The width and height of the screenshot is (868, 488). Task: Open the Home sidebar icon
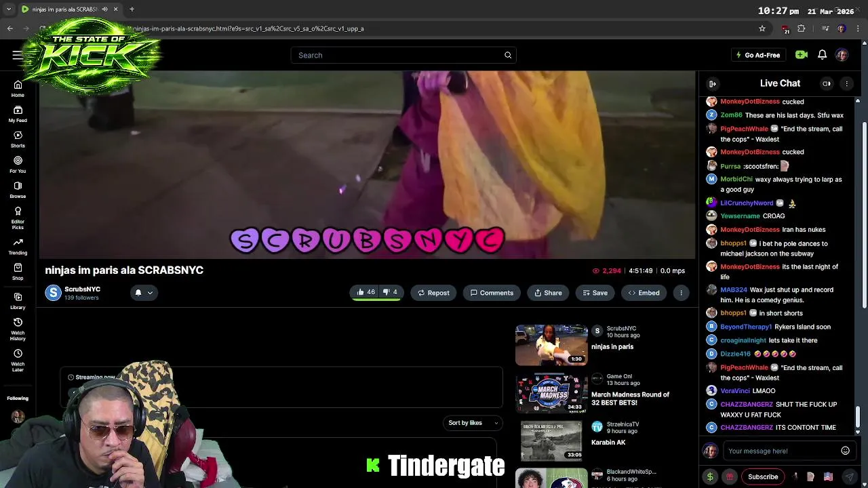point(18,89)
